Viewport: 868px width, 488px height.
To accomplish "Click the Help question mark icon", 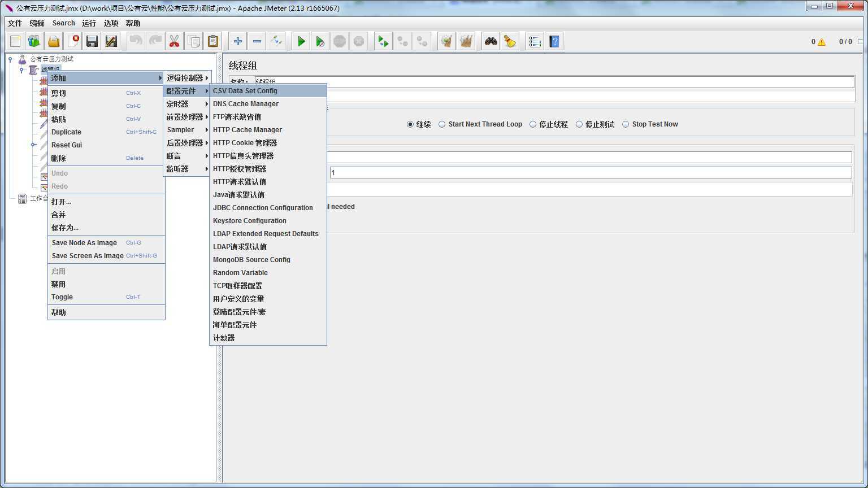I will (554, 41).
